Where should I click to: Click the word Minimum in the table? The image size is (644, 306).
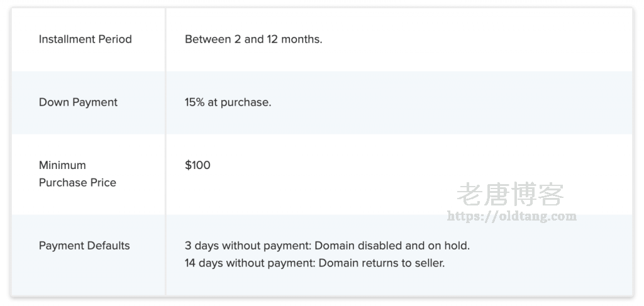tap(62, 165)
